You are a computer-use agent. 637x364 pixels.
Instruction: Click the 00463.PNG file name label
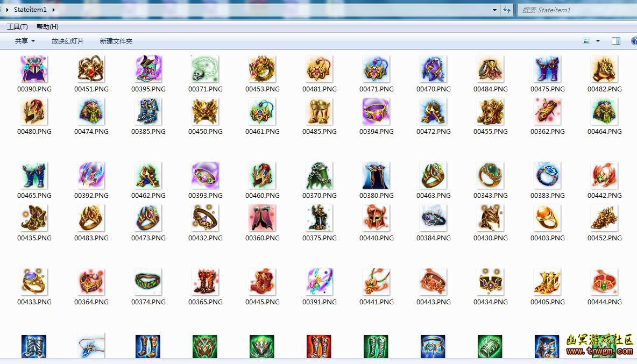[434, 196]
